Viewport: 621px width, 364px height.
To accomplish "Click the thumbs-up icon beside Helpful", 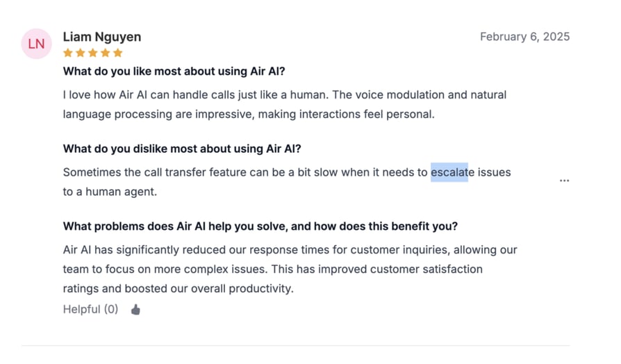I will click(x=135, y=309).
